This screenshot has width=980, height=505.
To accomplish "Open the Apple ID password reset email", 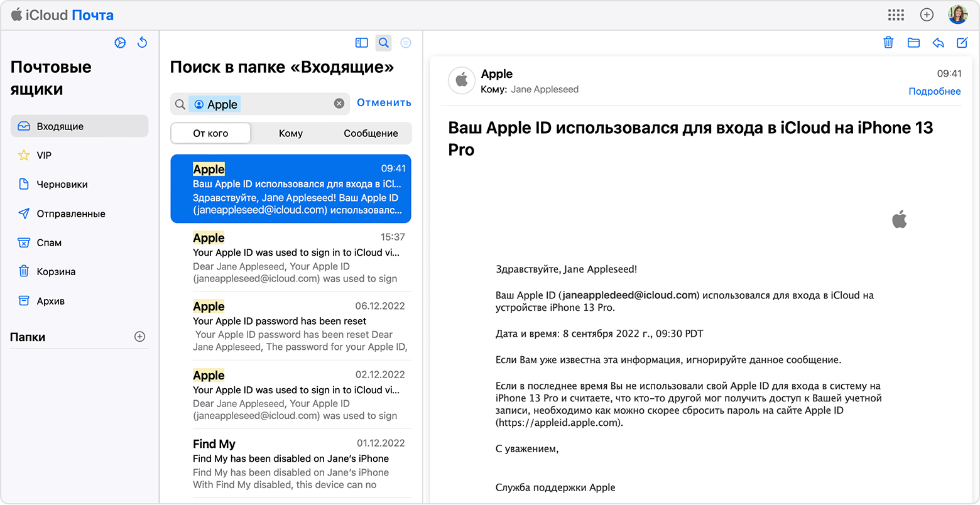I will (x=291, y=326).
